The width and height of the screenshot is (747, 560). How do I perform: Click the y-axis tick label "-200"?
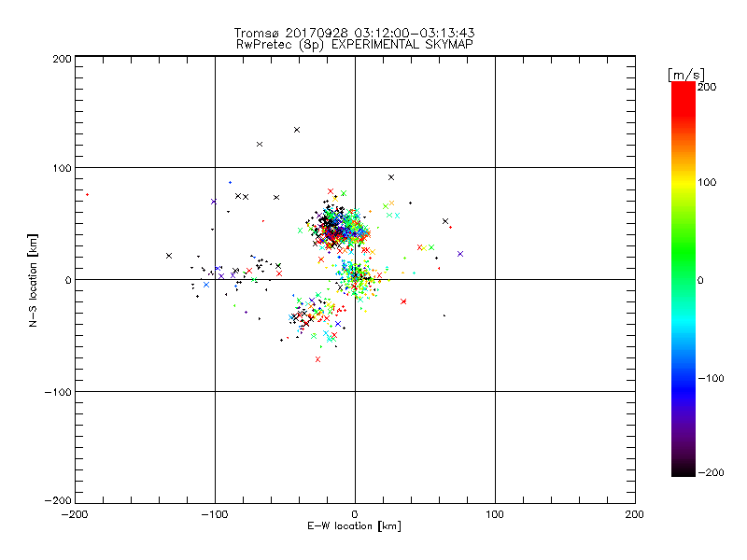58,501
